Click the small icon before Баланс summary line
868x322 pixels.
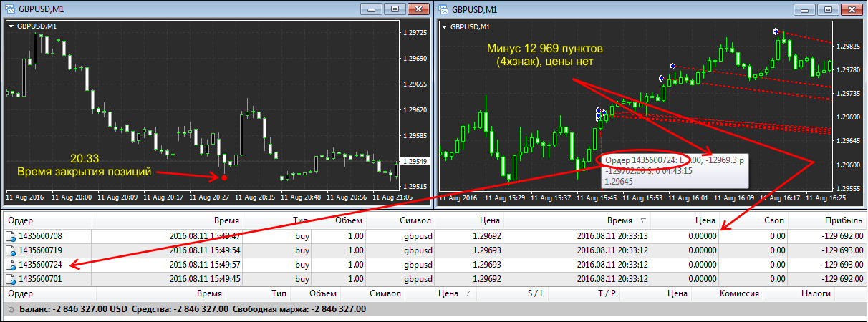(9, 309)
